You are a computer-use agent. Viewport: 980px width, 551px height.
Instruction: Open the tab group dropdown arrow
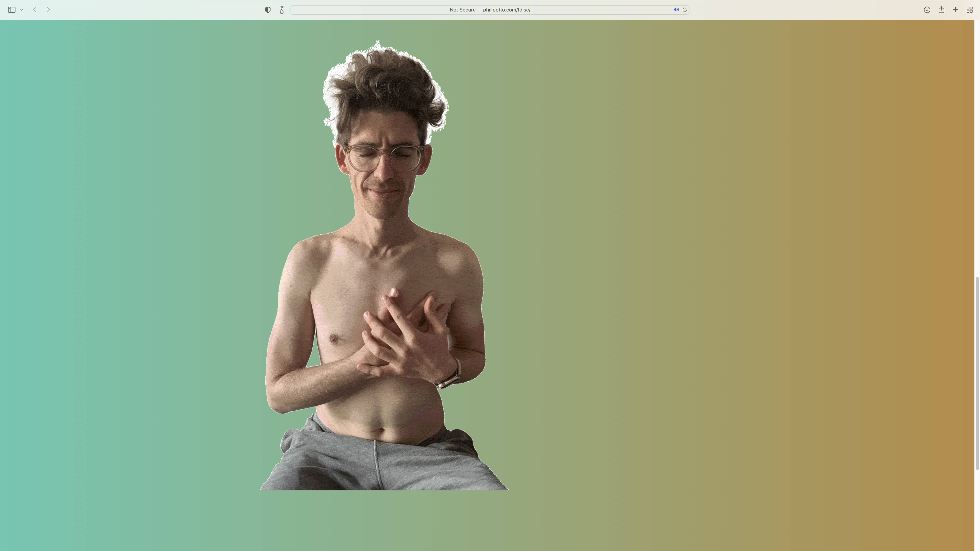tap(22, 10)
